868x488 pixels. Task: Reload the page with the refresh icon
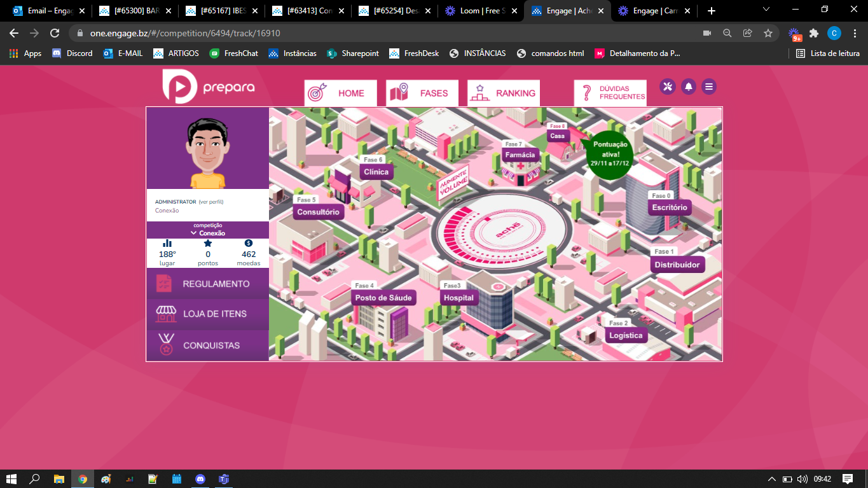click(55, 33)
